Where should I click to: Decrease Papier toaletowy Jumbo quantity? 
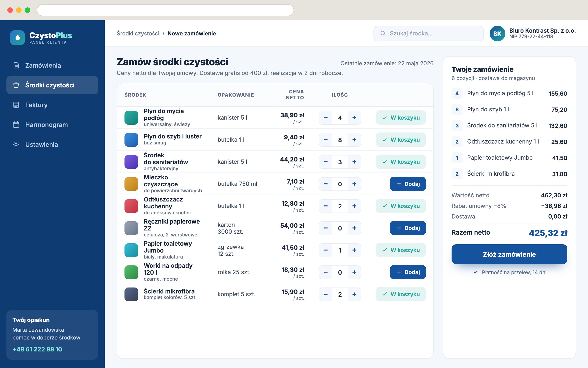(326, 250)
